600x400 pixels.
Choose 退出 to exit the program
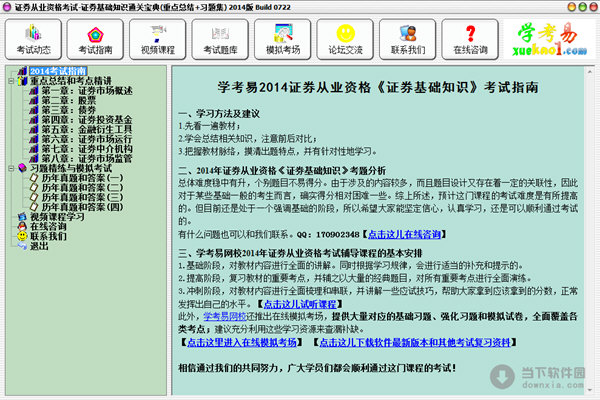39,246
